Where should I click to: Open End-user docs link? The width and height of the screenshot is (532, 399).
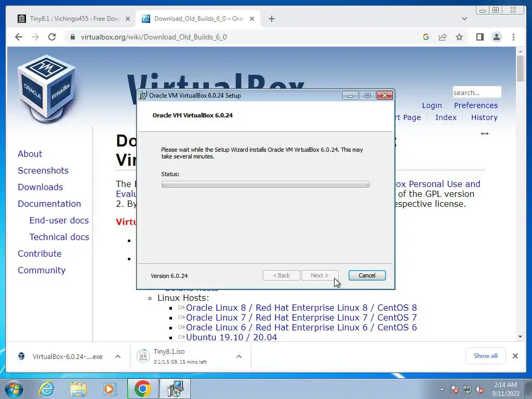tap(59, 220)
